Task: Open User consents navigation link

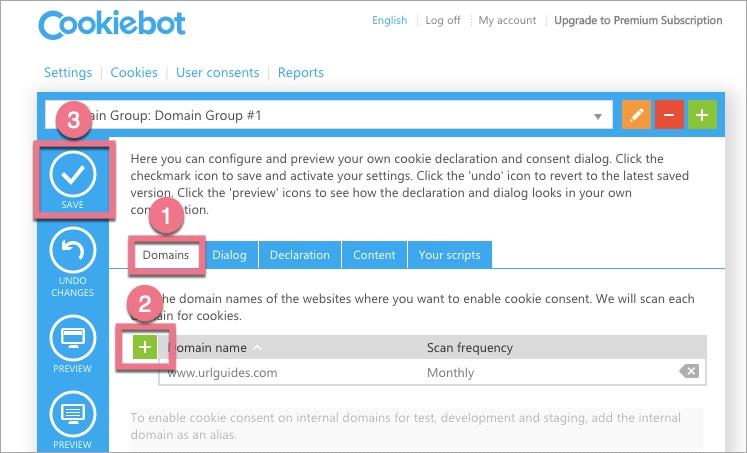Action: coord(217,72)
